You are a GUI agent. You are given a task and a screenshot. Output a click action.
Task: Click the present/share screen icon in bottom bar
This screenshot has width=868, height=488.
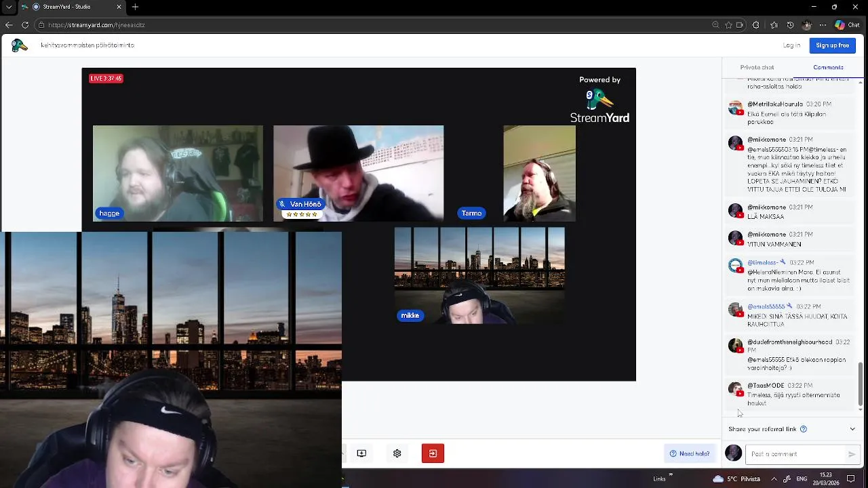(361, 453)
